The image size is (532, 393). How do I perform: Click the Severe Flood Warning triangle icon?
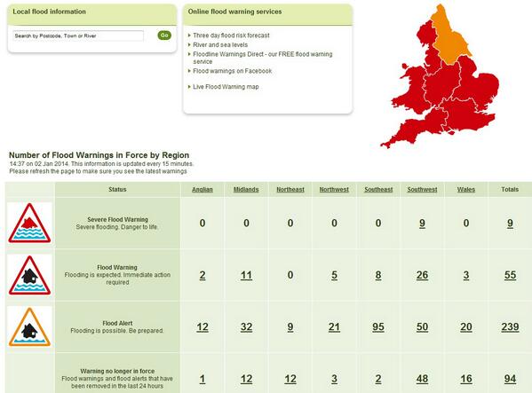click(x=29, y=224)
